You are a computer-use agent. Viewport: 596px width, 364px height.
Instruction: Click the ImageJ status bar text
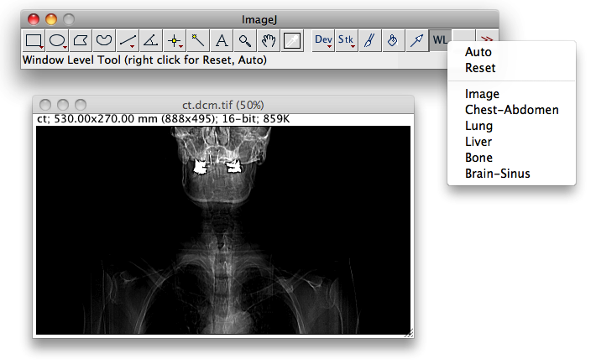click(144, 60)
